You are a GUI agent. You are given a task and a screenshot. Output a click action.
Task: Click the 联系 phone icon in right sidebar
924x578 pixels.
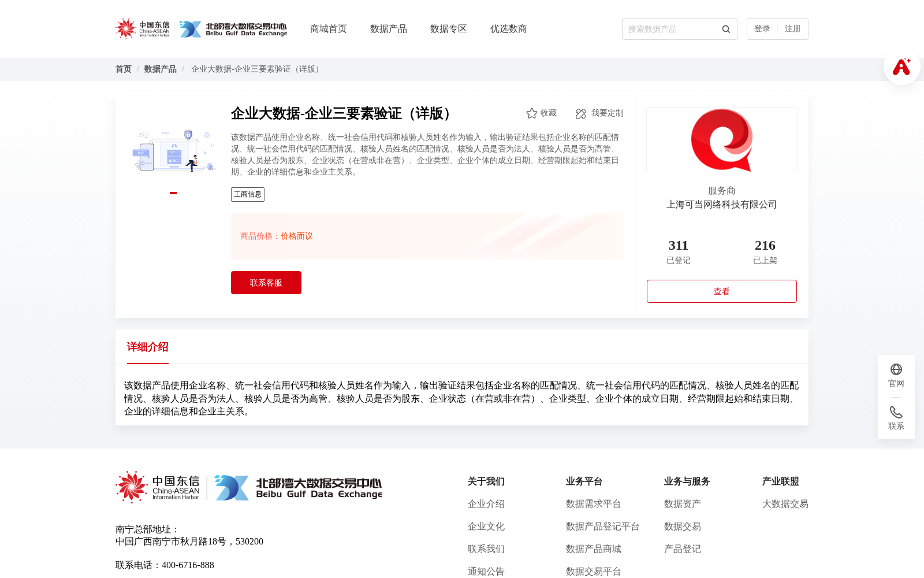[x=896, y=412]
